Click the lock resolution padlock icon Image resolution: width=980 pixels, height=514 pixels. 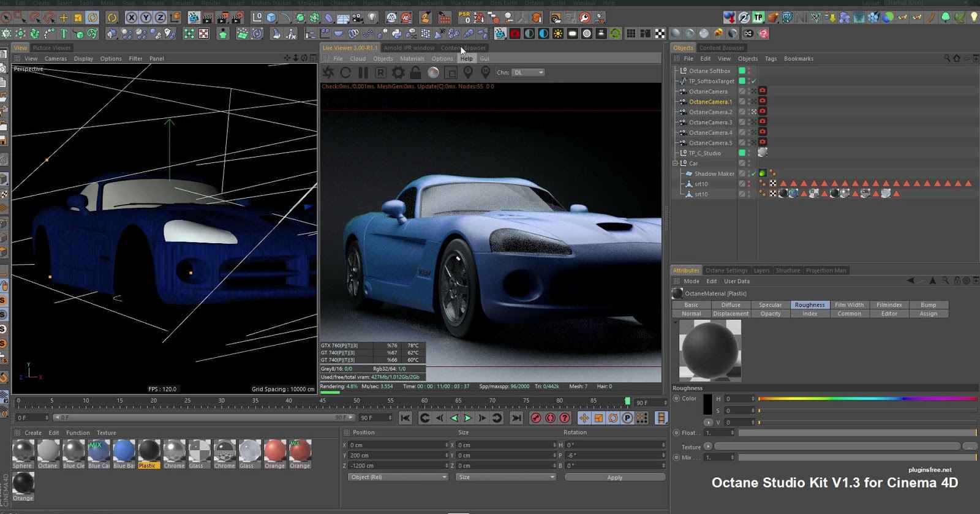point(415,73)
